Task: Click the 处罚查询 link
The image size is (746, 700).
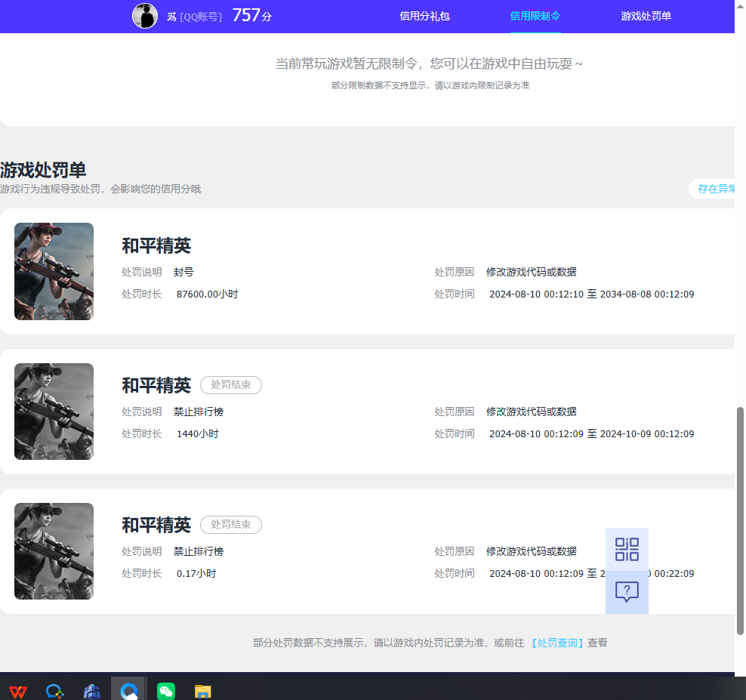Action: tap(557, 643)
